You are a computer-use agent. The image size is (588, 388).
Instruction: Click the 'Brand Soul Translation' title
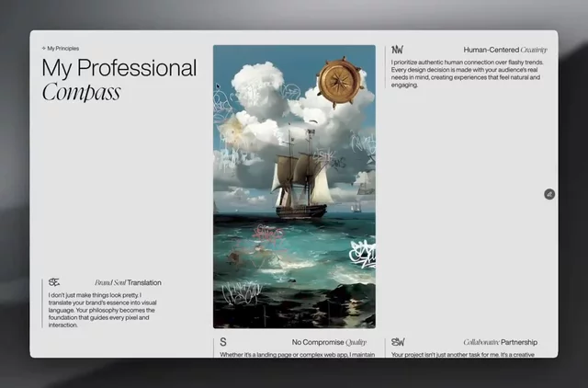coord(128,282)
